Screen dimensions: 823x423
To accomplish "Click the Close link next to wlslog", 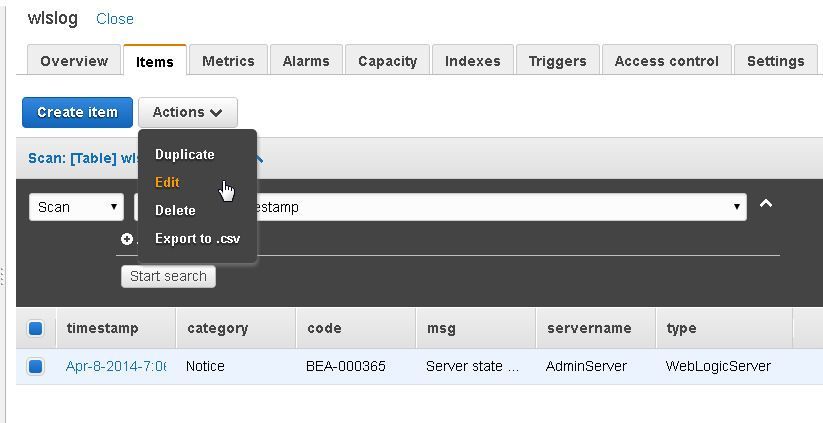I will [x=115, y=19].
